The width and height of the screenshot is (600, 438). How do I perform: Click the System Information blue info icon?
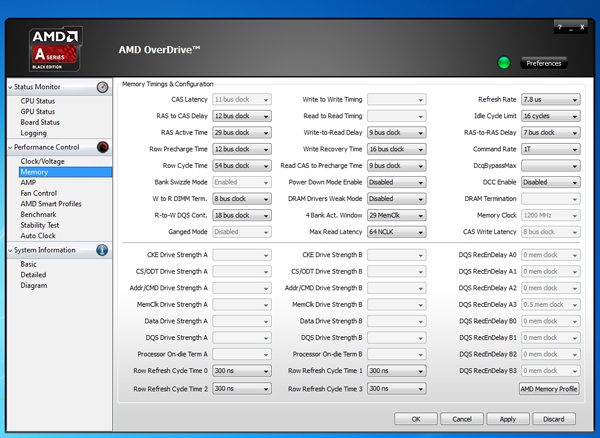[x=102, y=250]
